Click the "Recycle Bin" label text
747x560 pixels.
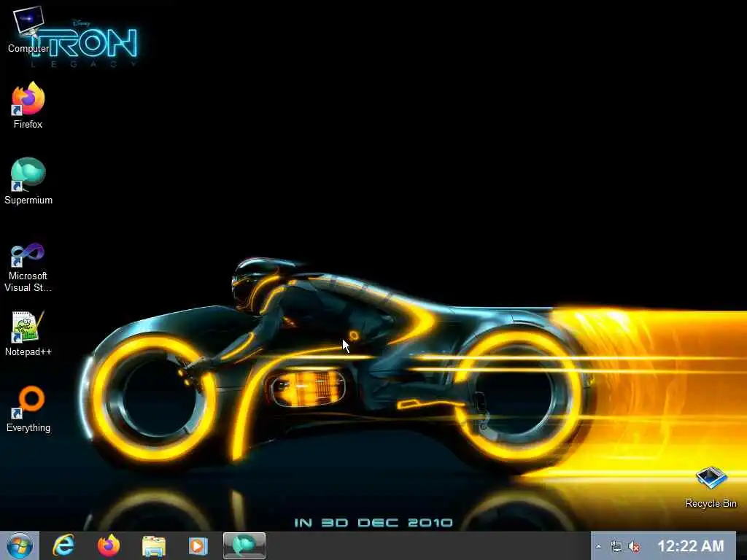coord(711,503)
